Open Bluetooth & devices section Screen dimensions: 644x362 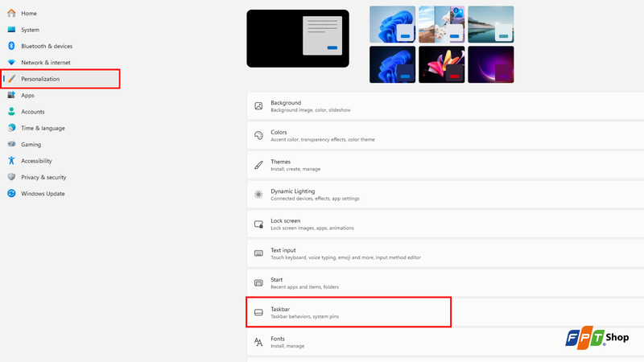tap(47, 46)
